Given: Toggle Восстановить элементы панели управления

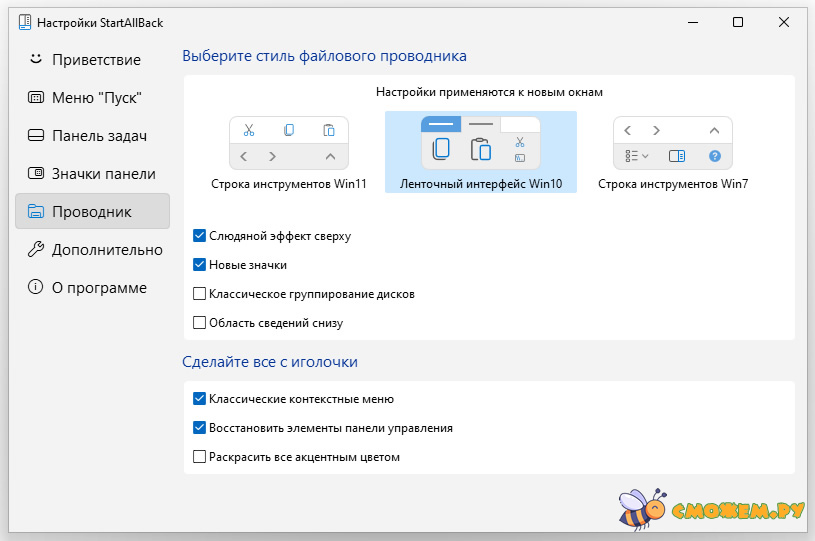Looking at the screenshot, I should click(199, 428).
